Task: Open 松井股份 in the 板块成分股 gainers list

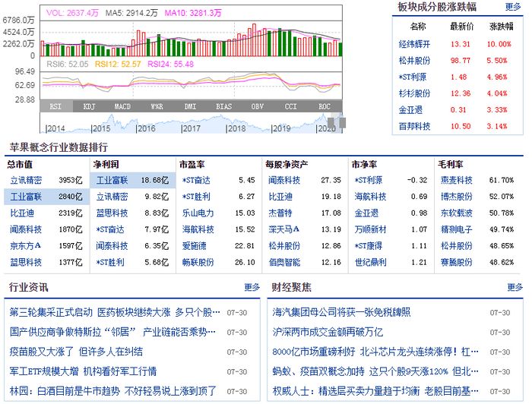Action: [x=414, y=60]
